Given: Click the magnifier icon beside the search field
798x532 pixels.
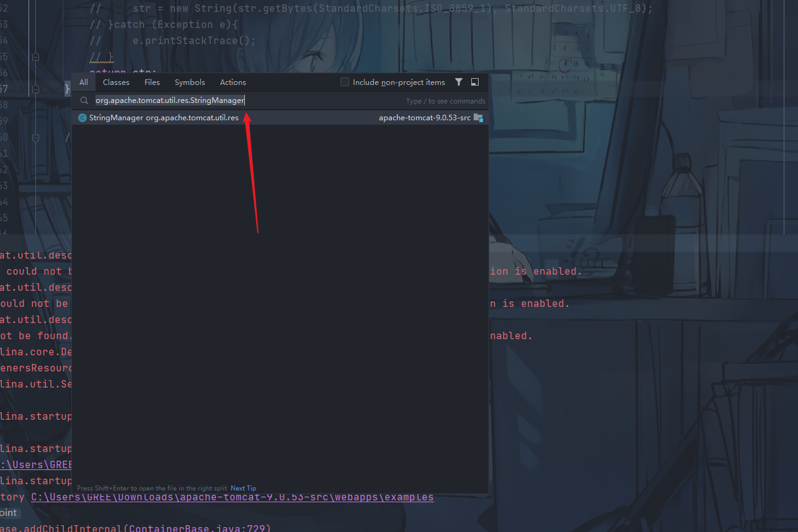Looking at the screenshot, I should click(84, 100).
